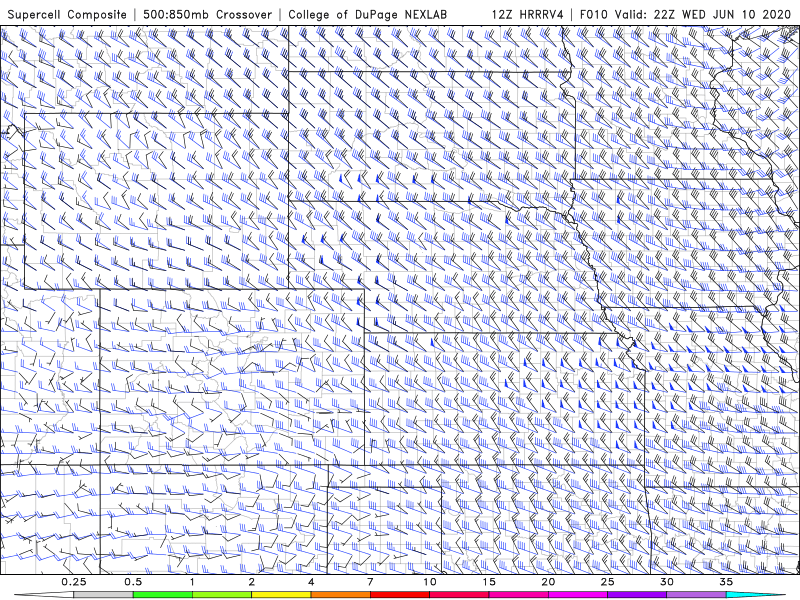
Task: Click the "20" legend value
Action: (x=548, y=582)
